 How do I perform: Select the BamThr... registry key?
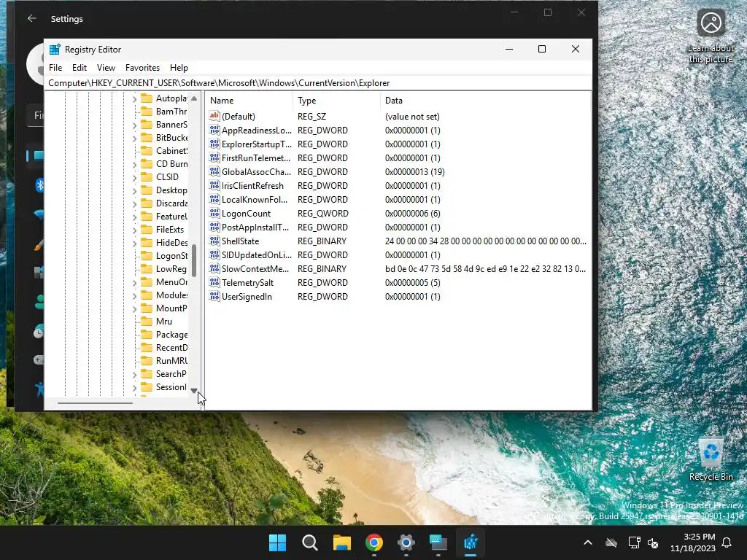point(171,112)
